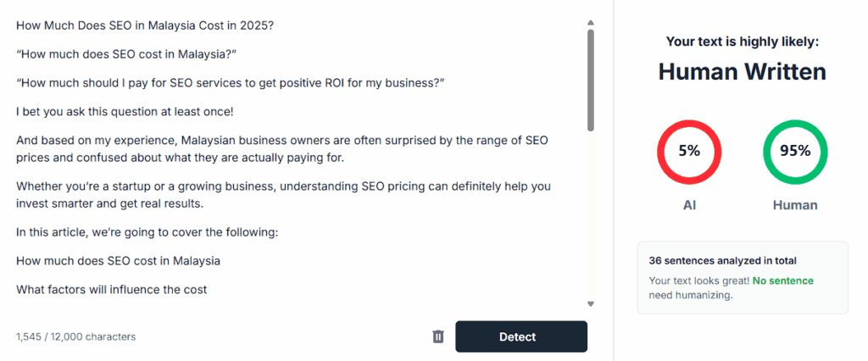Viewport: 868px width, 361px height.
Task: Click the scrollbar up arrow
Action: [x=591, y=23]
